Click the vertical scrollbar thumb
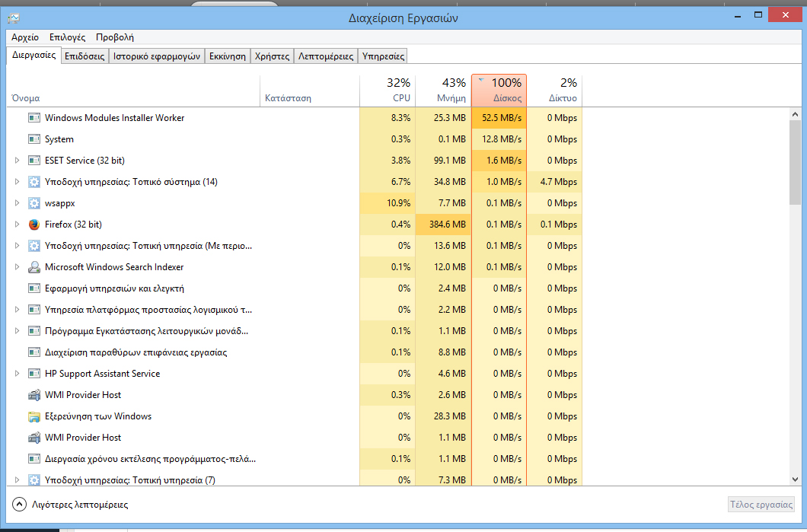 coord(795,163)
